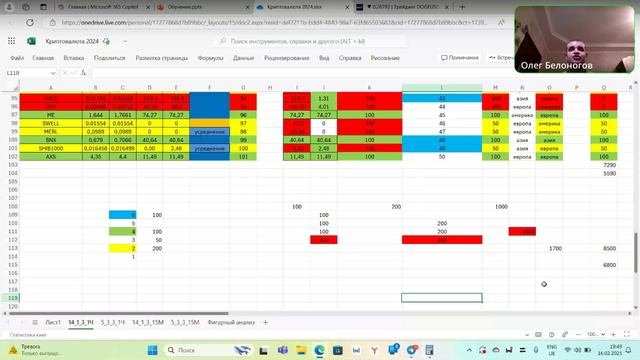The image size is (640, 360).
Task: Zoom out with the minus icon
Action: (x=578, y=334)
